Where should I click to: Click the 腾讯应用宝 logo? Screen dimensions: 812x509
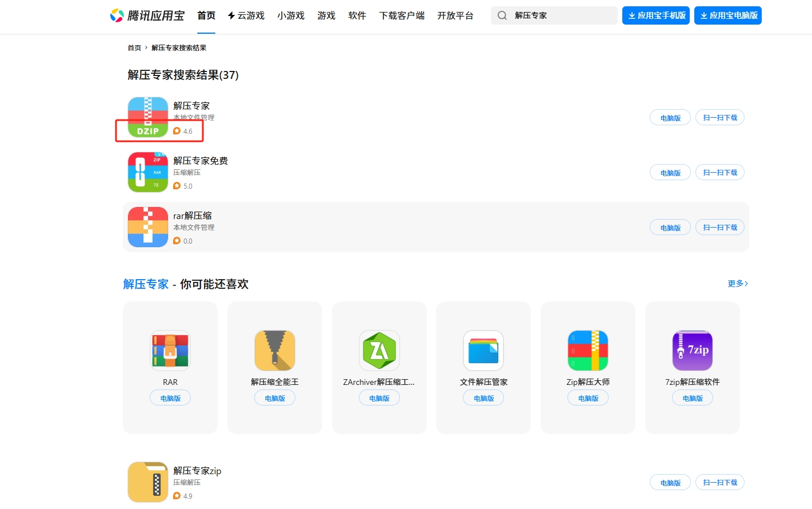pos(147,15)
